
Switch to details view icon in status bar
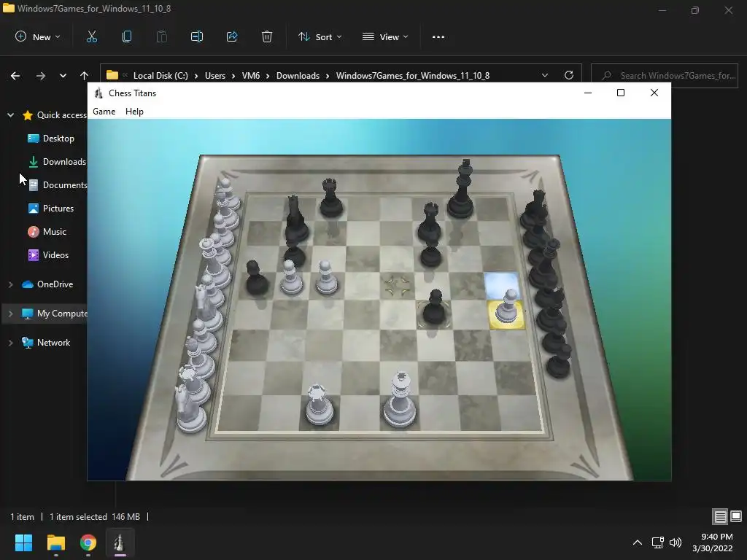(x=720, y=516)
